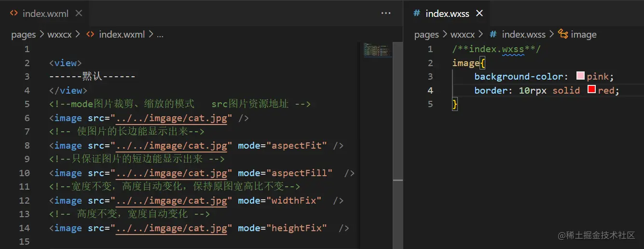Click the minimap in the left editor
644x249 pixels.
click(377, 50)
